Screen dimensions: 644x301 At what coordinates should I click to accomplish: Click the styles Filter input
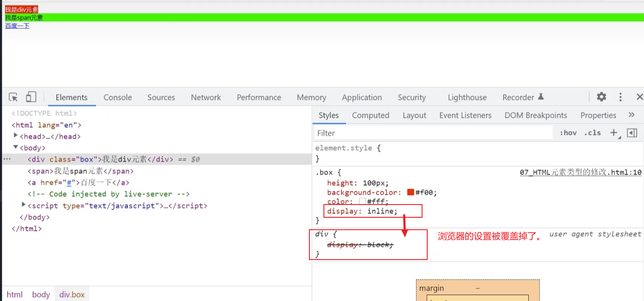click(x=433, y=133)
